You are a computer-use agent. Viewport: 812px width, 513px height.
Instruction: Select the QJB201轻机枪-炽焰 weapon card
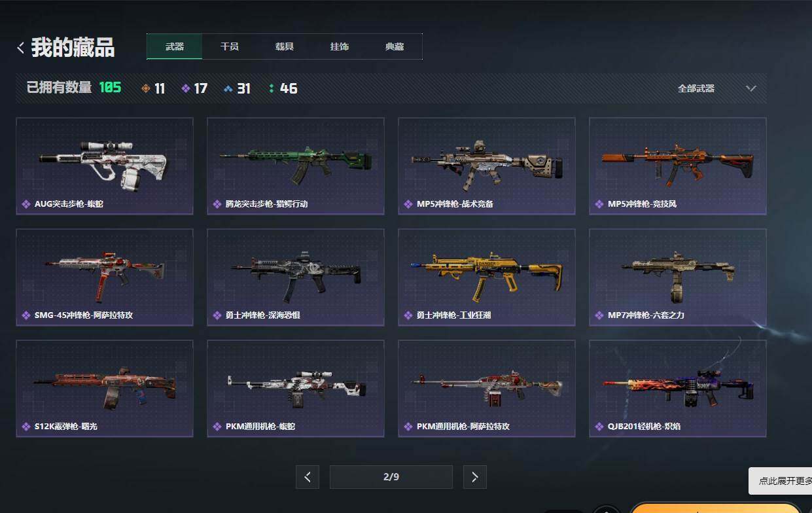(x=678, y=389)
